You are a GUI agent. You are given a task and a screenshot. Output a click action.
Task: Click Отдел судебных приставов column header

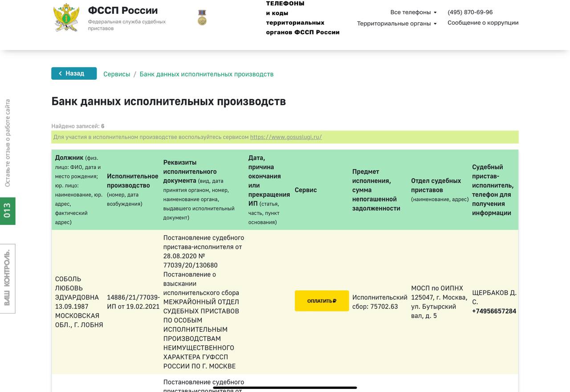pyautogui.click(x=440, y=190)
